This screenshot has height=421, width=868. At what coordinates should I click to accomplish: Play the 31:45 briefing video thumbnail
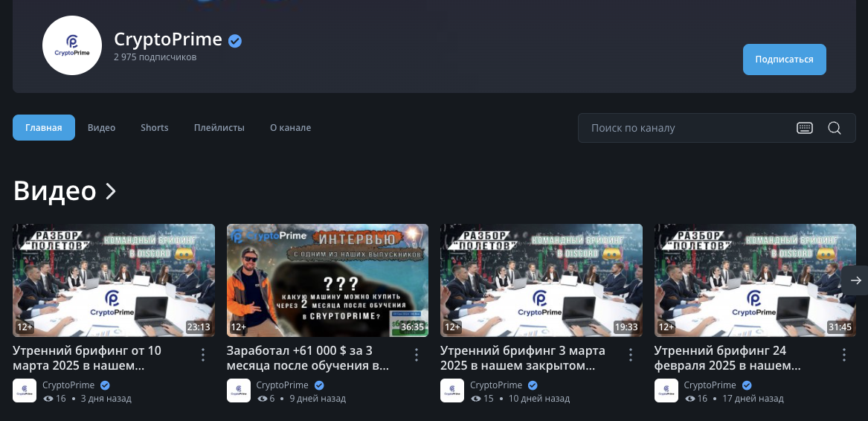(x=755, y=280)
